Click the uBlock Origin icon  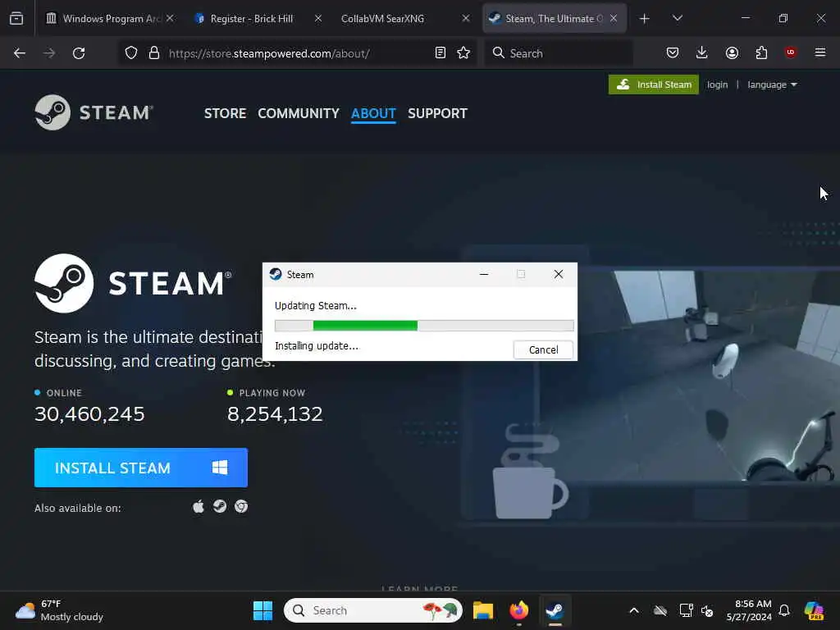pos(790,52)
